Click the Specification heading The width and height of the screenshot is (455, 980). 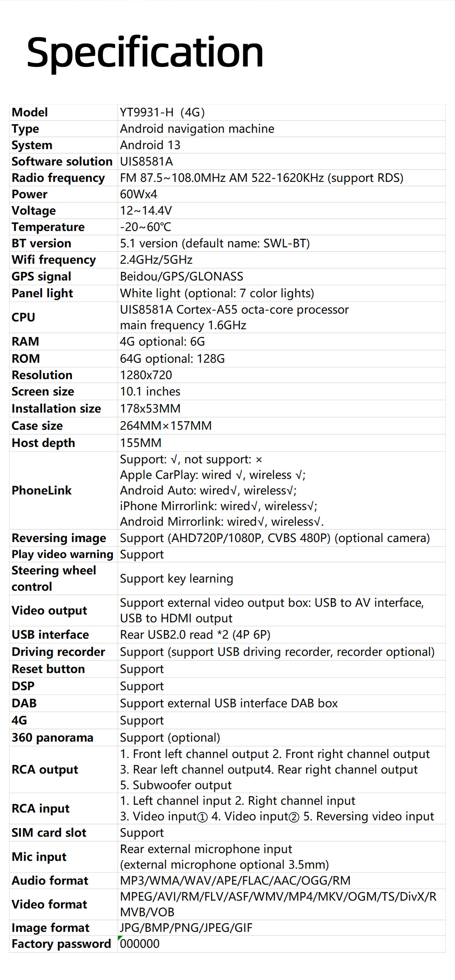point(145,53)
